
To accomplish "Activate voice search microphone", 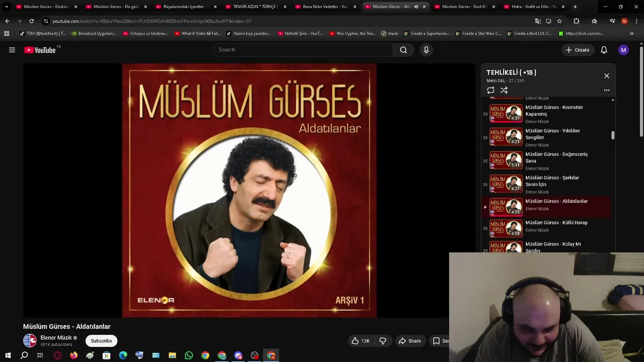I will pos(426,50).
